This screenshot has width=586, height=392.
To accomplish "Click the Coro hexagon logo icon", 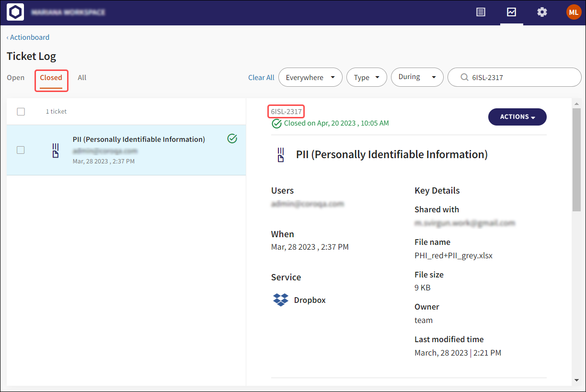I will 15,12.
